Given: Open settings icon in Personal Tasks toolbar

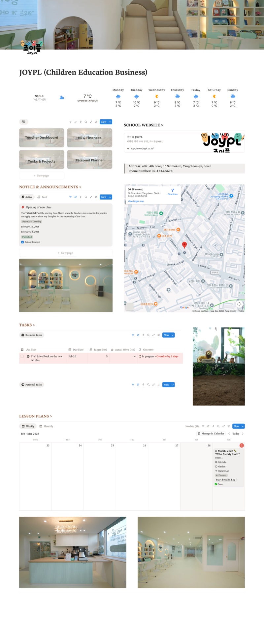Looking at the screenshot, I should click(x=159, y=385).
